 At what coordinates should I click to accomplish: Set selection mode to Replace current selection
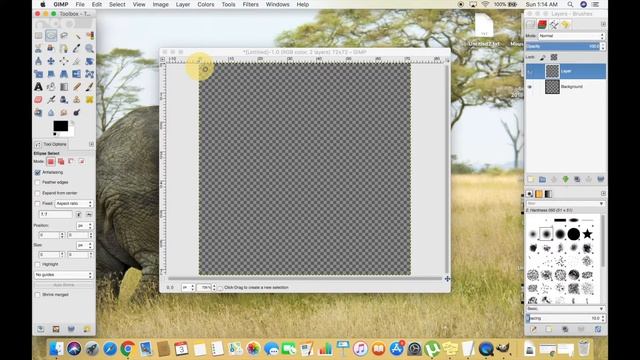[x=51, y=162]
